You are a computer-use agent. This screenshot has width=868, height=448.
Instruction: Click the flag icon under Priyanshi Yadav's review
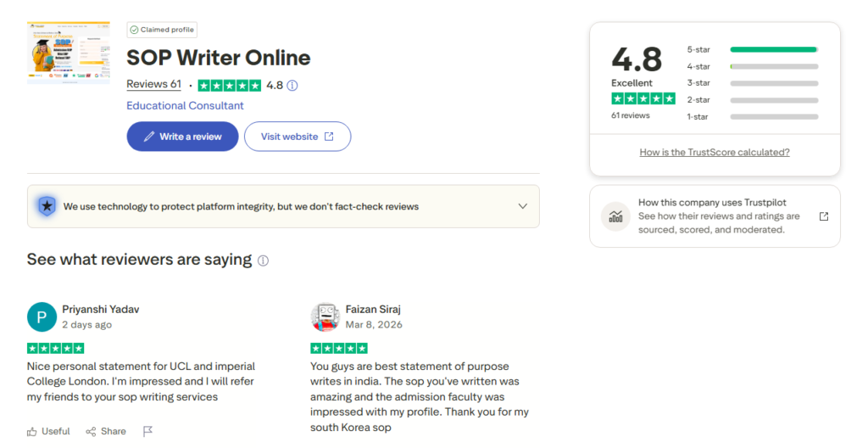tap(147, 431)
